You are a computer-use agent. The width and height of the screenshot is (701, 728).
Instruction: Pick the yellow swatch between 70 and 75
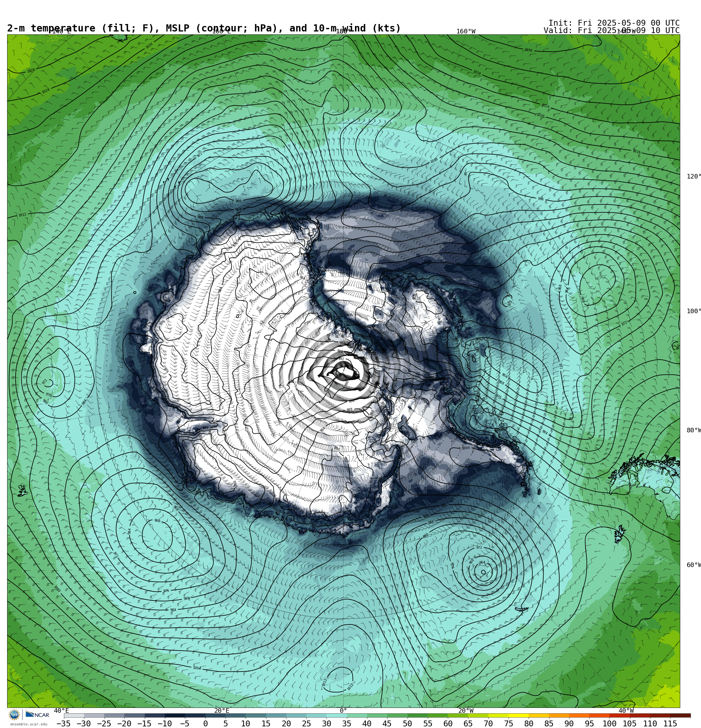click(x=498, y=715)
